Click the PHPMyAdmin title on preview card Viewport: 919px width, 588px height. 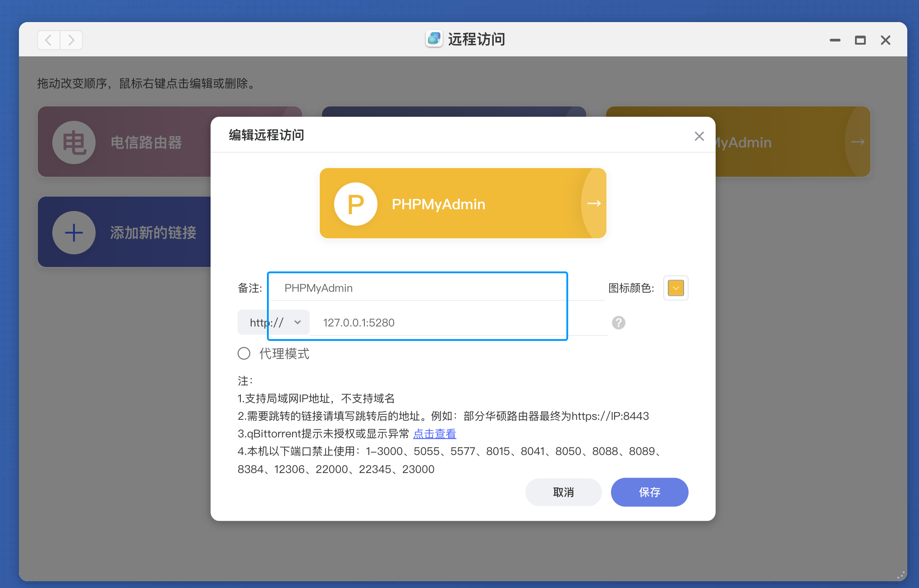point(438,204)
